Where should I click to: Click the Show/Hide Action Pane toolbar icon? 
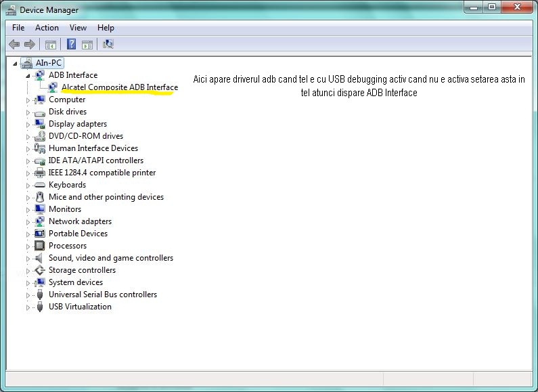click(87, 44)
